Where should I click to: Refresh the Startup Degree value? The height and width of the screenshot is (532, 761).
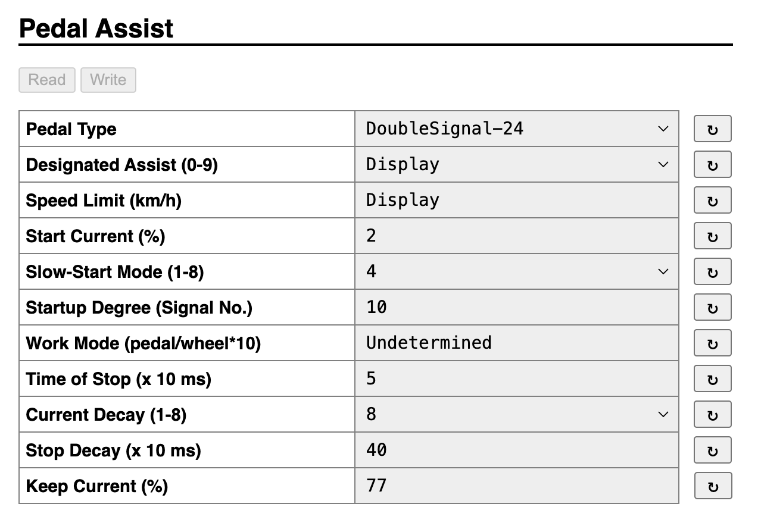pyautogui.click(x=712, y=308)
